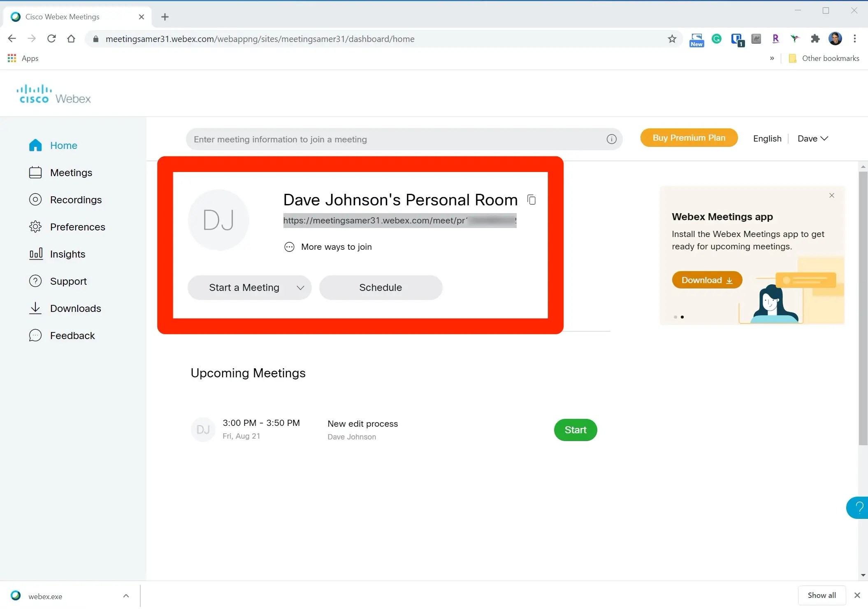Open More ways to join
The width and height of the screenshot is (868, 609).
click(336, 247)
